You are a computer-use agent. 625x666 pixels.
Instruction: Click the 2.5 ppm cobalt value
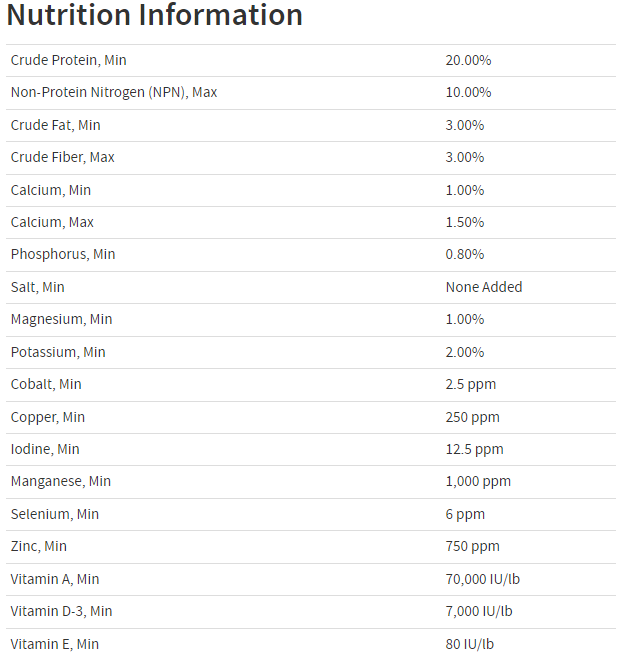click(471, 384)
